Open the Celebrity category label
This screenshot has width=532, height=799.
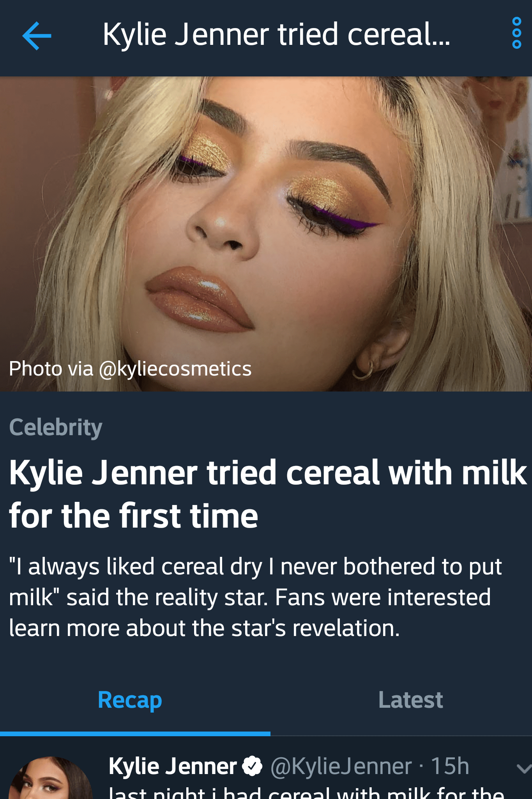[55, 427]
